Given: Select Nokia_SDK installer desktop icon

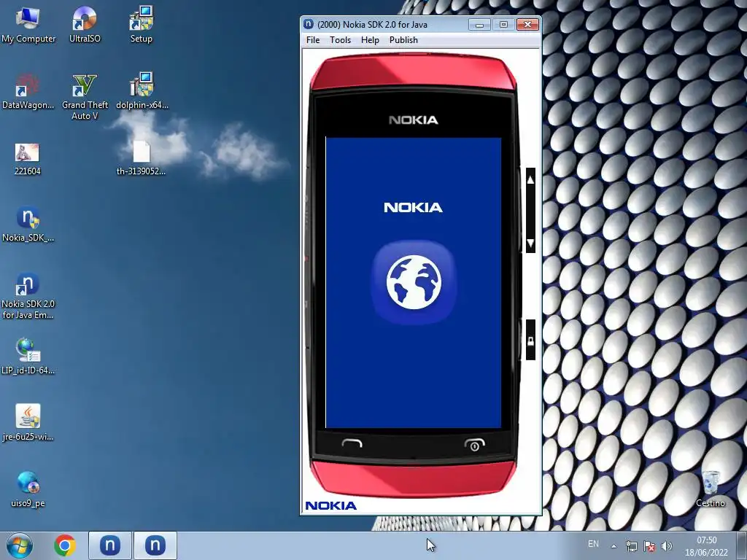Looking at the screenshot, I should (x=28, y=225).
